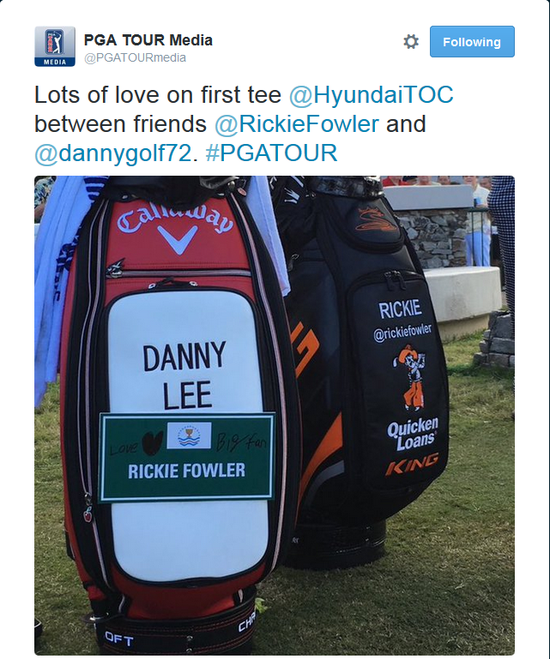Image resolution: width=550 pixels, height=659 pixels.
Task: Click the Callaway logo on red bag
Action: (174, 229)
